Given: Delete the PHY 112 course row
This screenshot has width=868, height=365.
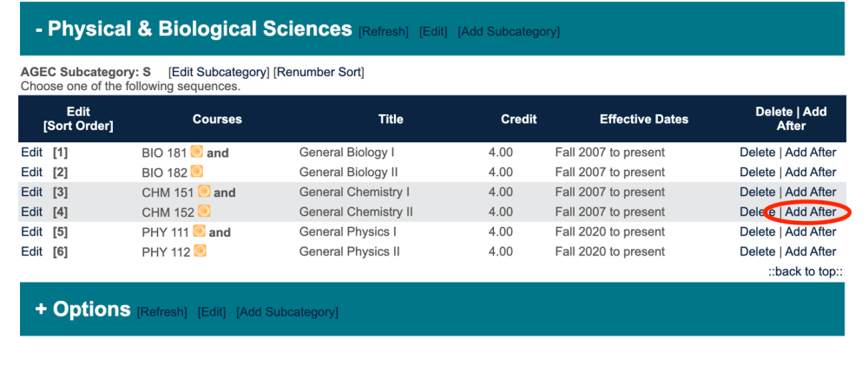Looking at the screenshot, I should pos(757,252).
